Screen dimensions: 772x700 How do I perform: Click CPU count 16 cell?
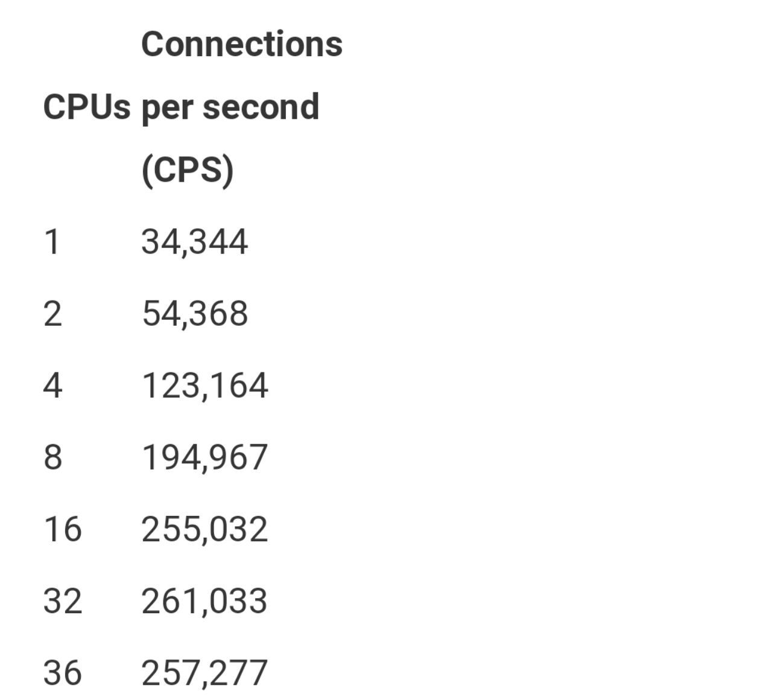[62, 529]
